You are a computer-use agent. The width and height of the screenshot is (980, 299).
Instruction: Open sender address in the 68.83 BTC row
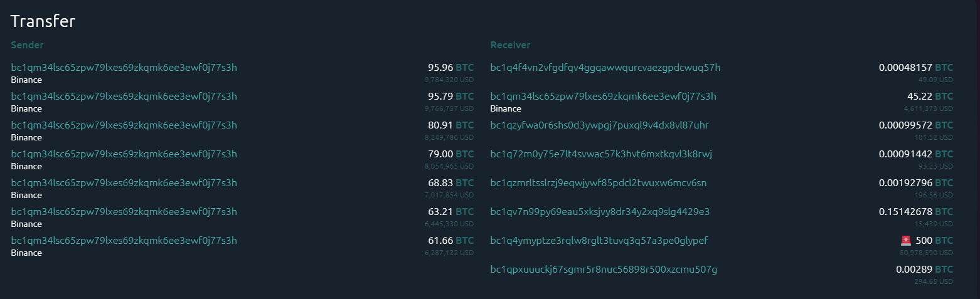(x=124, y=183)
